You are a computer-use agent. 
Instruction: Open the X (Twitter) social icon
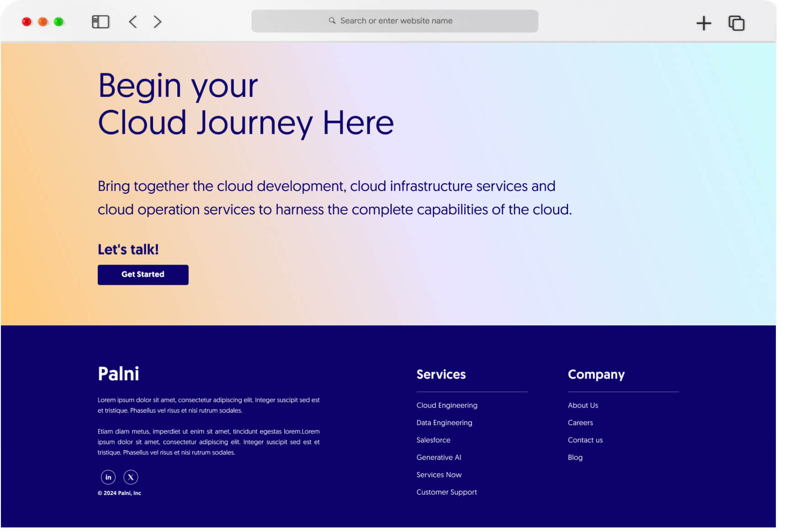tap(131, 477)
